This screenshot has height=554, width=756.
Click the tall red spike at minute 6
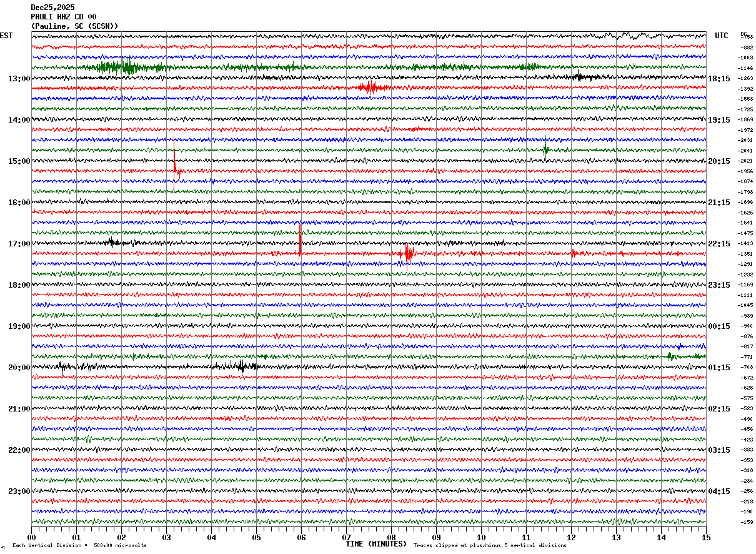(x=301, y=241)
